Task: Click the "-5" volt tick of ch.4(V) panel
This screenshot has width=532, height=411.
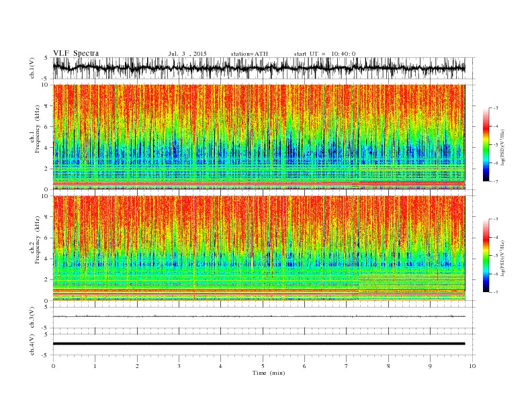Action: 45,355
